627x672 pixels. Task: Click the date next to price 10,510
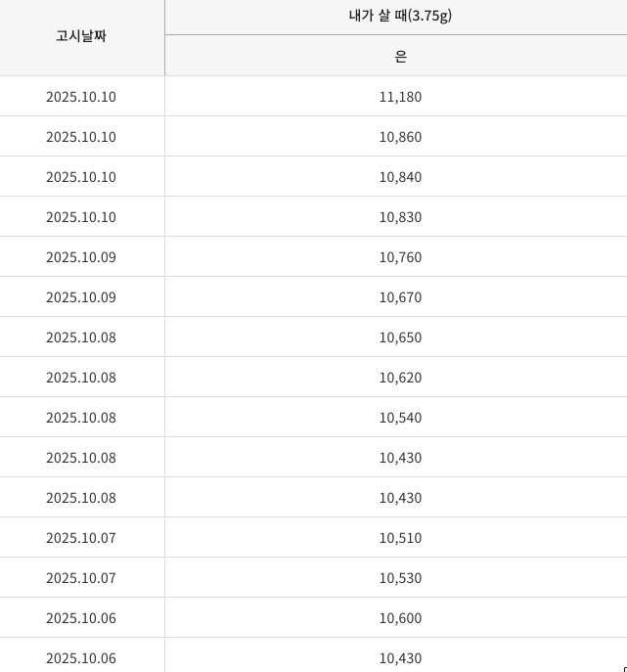tap(81, 538)
